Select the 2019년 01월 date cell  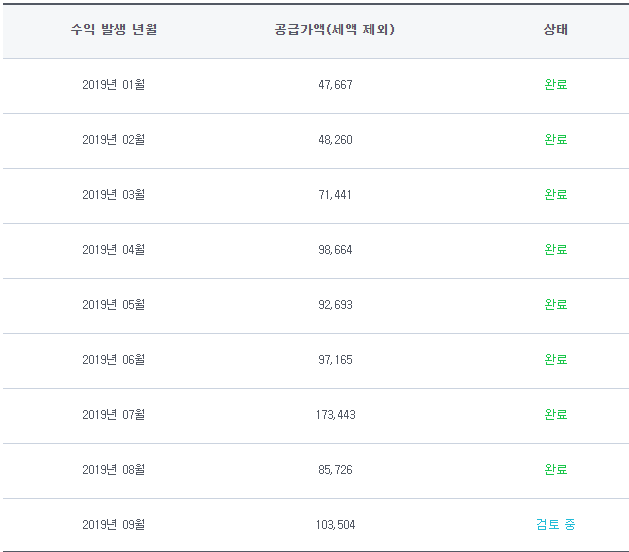[x=114, y=85]
